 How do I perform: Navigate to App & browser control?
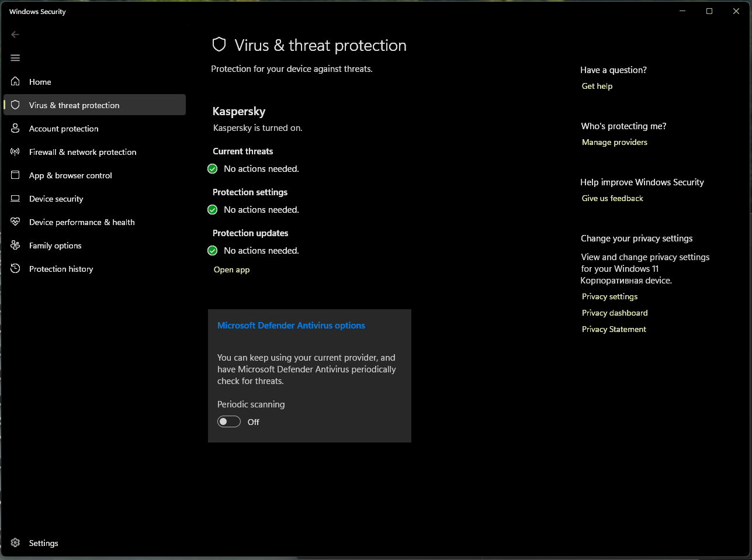(x=95, y=175)
